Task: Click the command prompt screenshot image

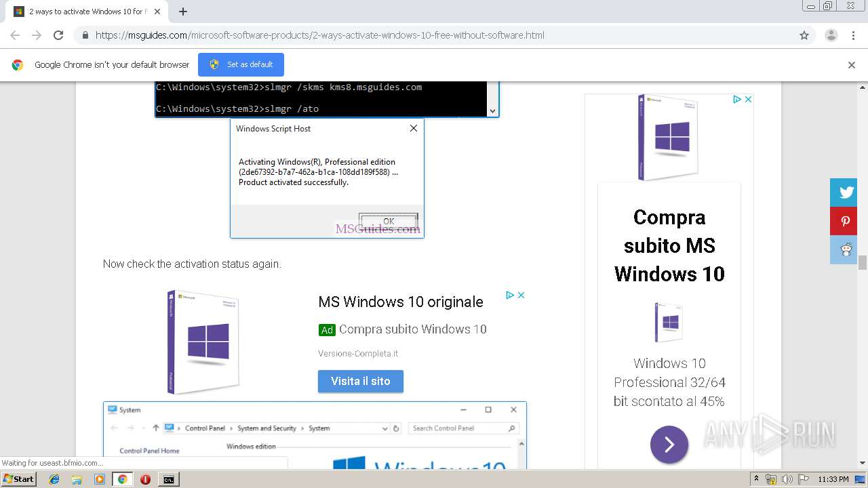Action: (327, 100)
